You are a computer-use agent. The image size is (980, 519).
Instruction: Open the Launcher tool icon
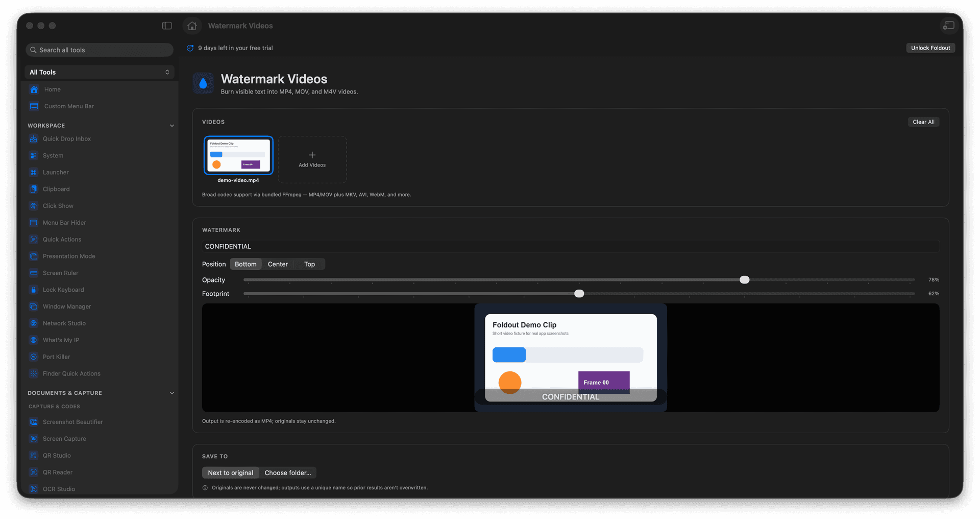point(34,173)
